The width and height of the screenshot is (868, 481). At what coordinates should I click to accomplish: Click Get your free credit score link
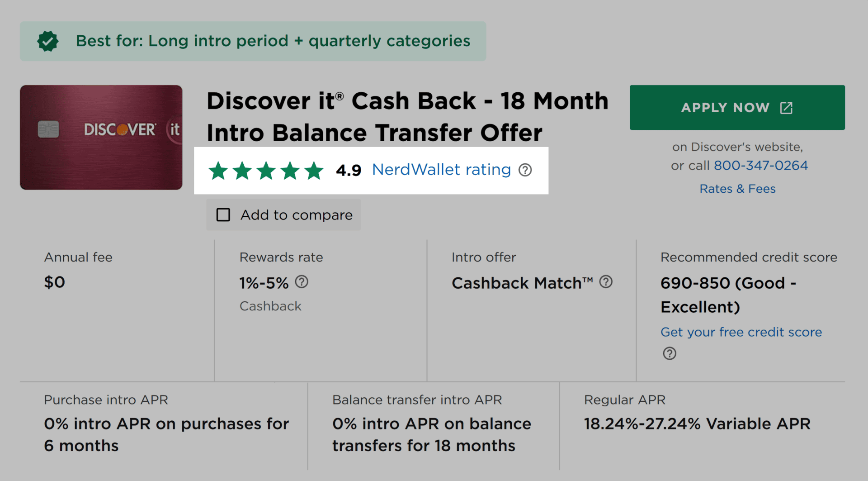[x=741, y=332]
